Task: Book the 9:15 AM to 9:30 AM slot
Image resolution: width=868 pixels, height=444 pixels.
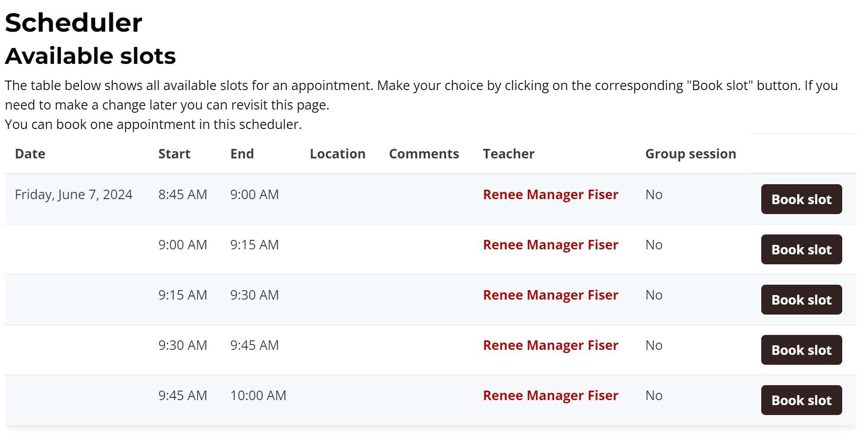Action: click(801, 300)
